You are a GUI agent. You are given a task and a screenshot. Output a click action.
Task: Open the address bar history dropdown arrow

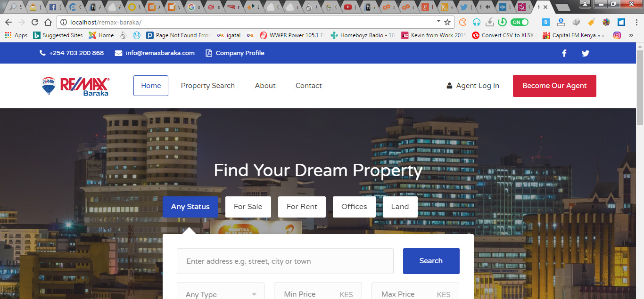pos(438,22)
